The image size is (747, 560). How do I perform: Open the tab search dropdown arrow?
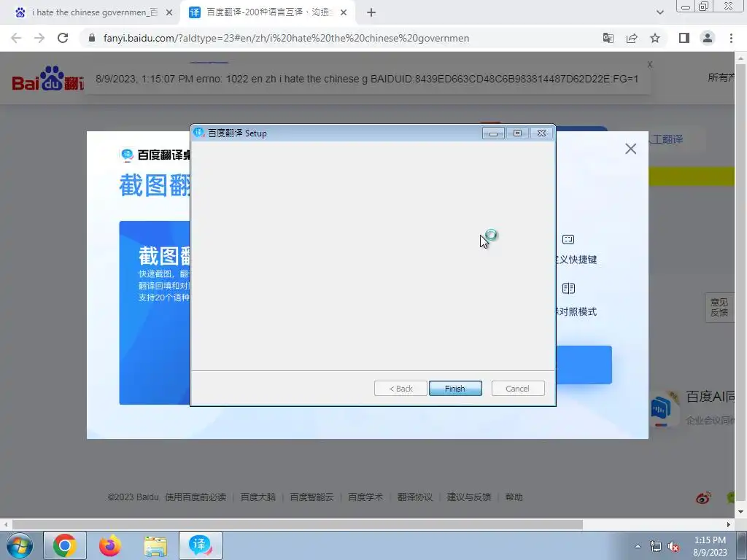659,12
